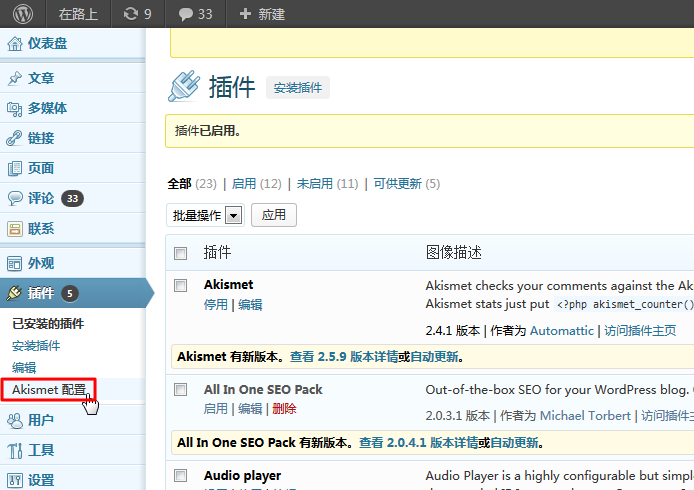Click 自动更新 link in SEO Pack notice
The image size is (694, 490).
(x=514, y=443)
